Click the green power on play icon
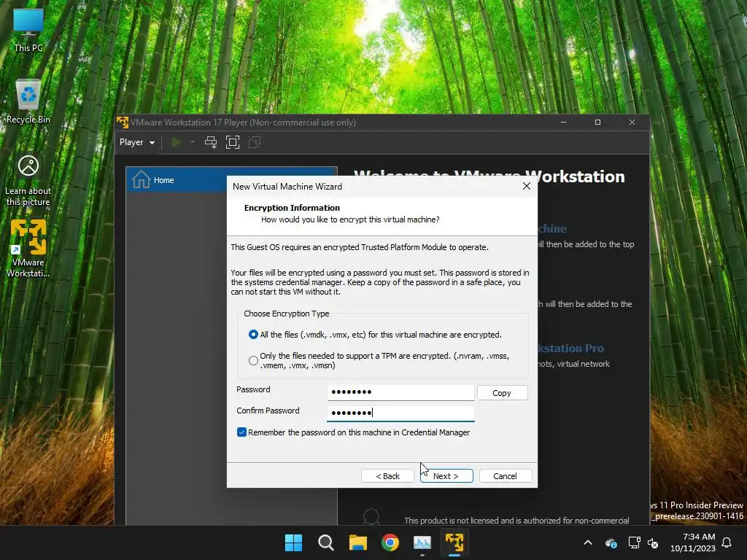Viewport: 747px width, 560px height. tap(177, 142)
